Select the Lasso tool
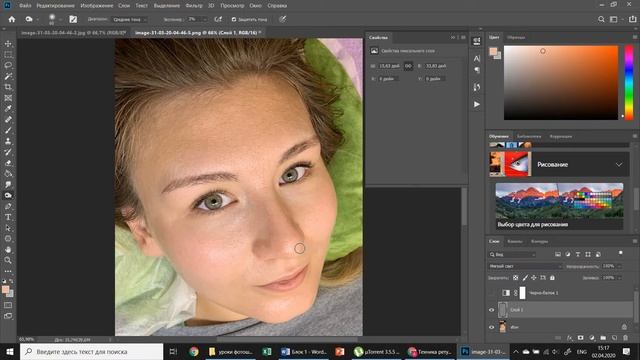Screen dimensions: 640x360 tap(8, 65)
